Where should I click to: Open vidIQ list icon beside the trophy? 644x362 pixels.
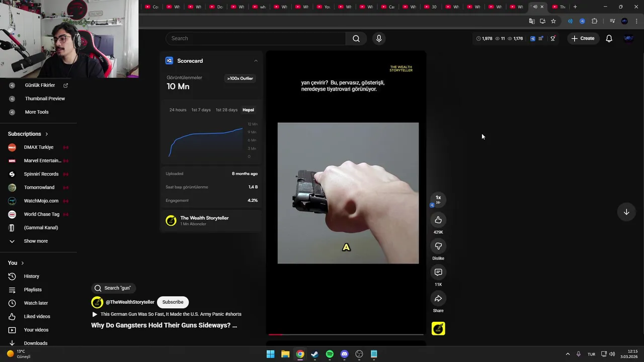click(541, 39)
